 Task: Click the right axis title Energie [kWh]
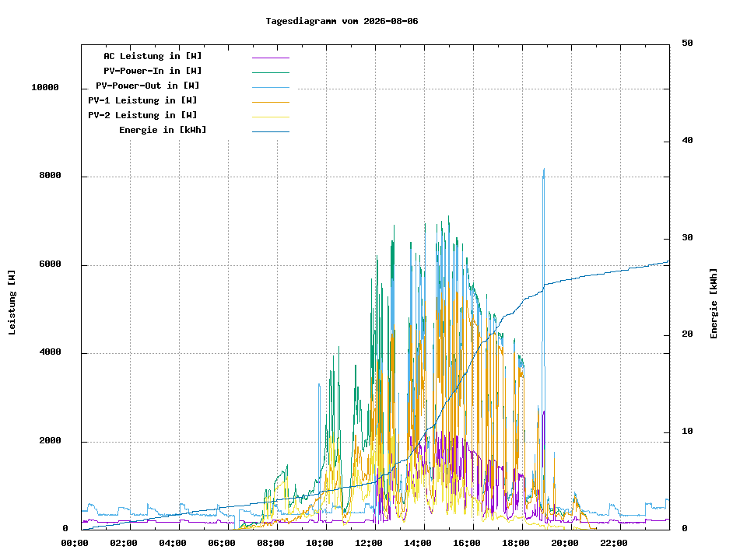[x=714, y=304]
